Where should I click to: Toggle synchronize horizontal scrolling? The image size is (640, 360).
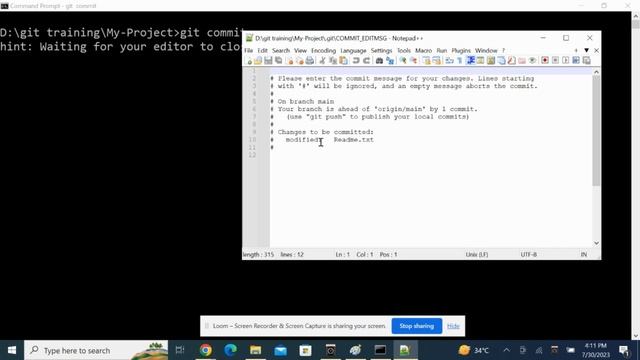pos(436,61)
